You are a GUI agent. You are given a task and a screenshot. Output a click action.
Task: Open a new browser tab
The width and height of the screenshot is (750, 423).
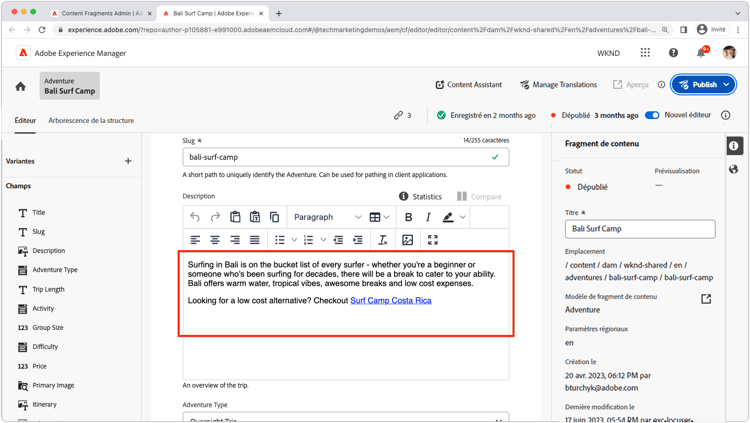click(279, 13)
